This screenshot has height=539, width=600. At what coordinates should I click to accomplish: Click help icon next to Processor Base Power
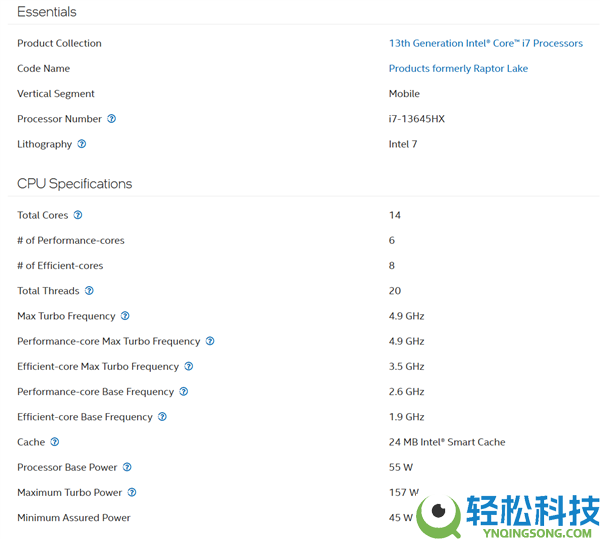click(127, 467)
